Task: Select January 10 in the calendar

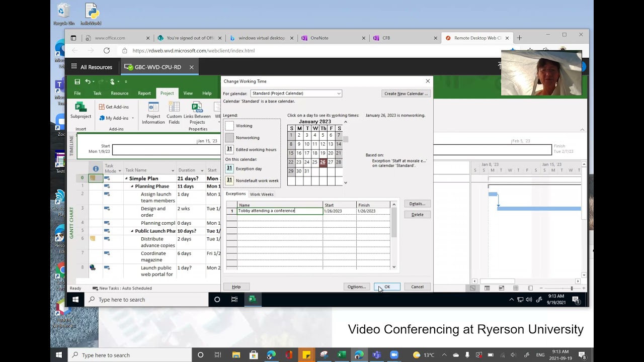Action: click(x=306, y=144)
